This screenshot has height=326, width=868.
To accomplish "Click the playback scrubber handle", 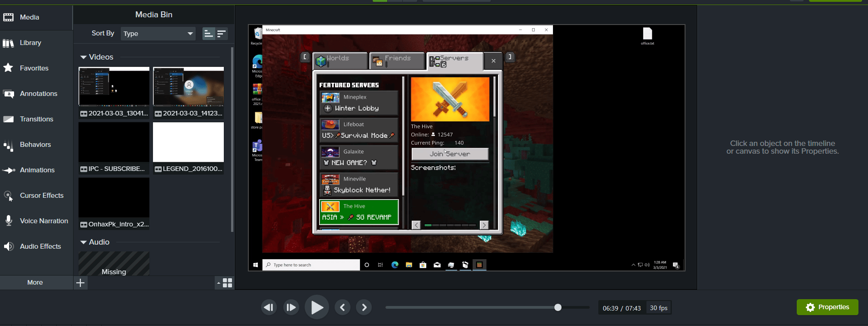I will (x=558, y=307).
